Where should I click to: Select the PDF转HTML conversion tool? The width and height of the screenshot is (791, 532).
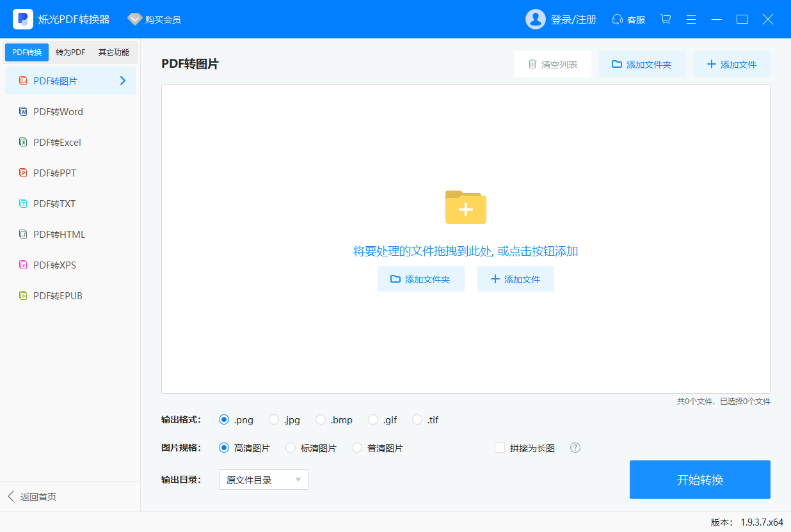pyautogui.click(x=59, y=234)
